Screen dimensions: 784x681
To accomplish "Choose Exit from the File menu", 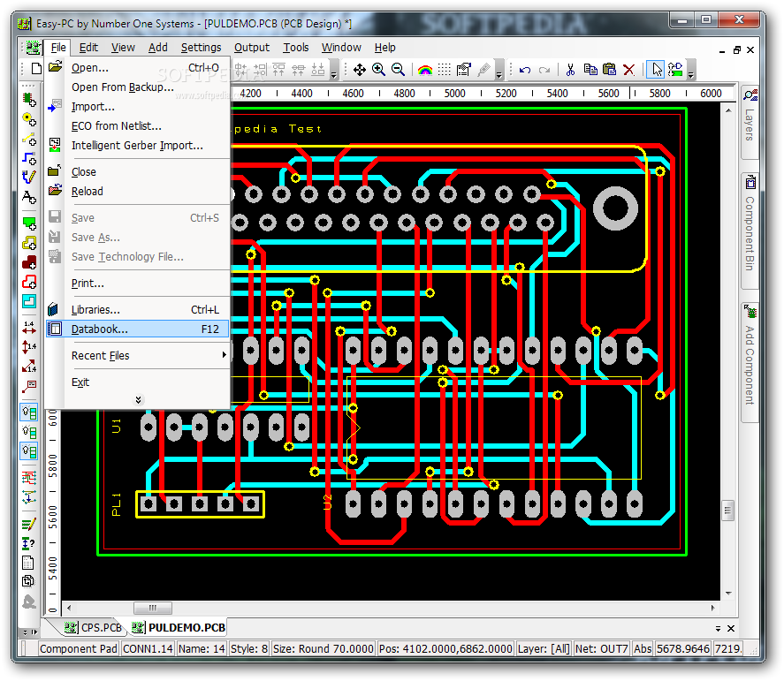I will [x=138, y=382].
